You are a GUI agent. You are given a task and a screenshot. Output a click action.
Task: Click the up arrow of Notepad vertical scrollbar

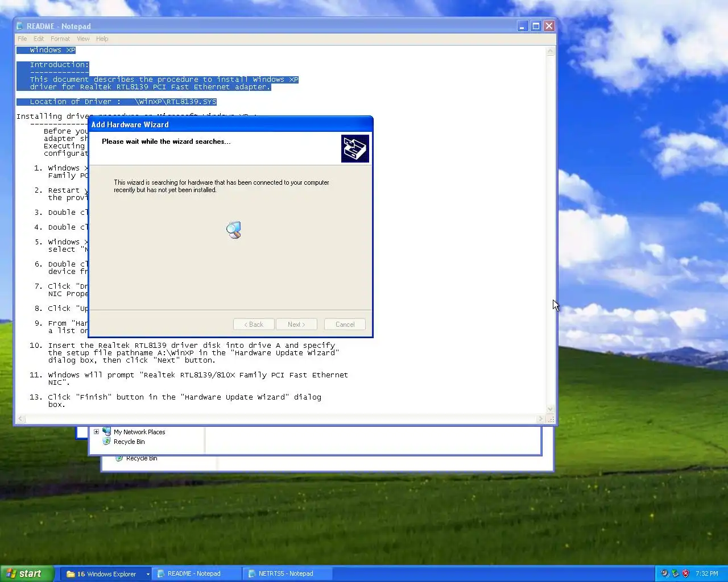coord(550,51)
